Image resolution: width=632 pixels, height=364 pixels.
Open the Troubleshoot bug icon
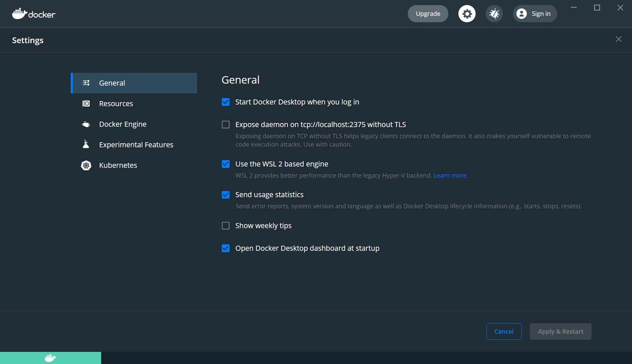pyautogui.click(x=494, y=13)
